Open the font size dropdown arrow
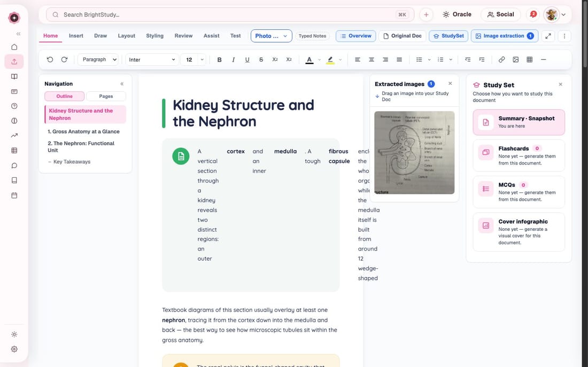588x367 pixels. click(202, 60)
